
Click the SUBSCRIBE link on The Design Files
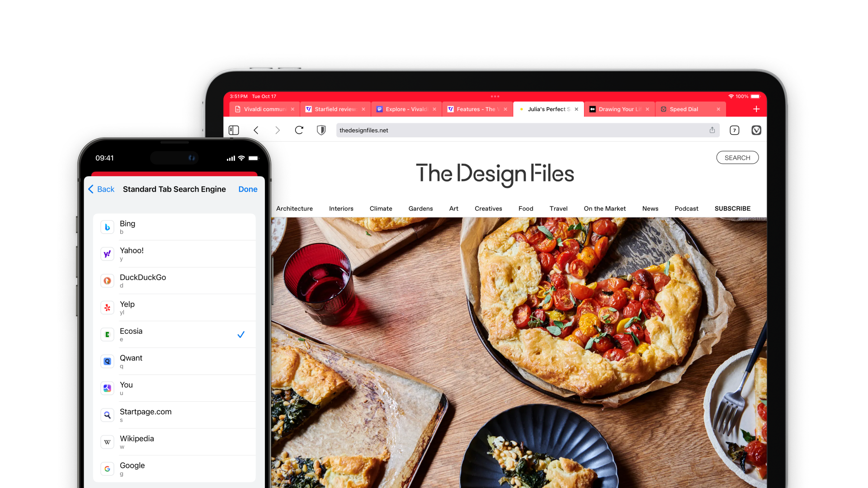coord(732,208)
